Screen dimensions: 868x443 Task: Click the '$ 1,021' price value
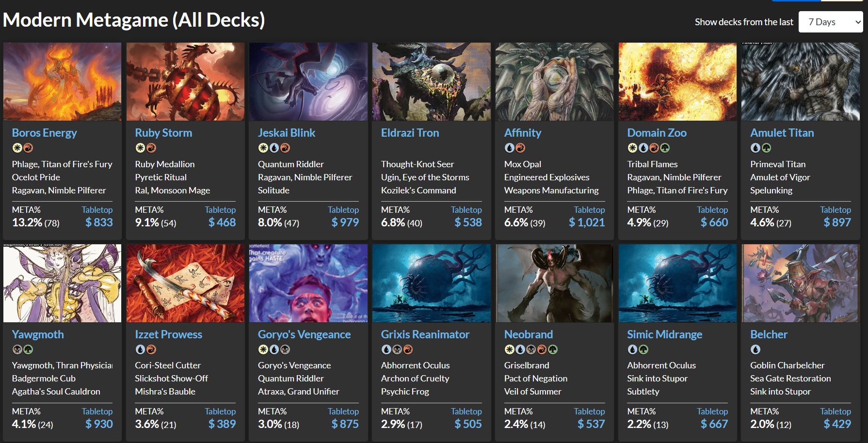pyautogui.click(x=587, y=222)
